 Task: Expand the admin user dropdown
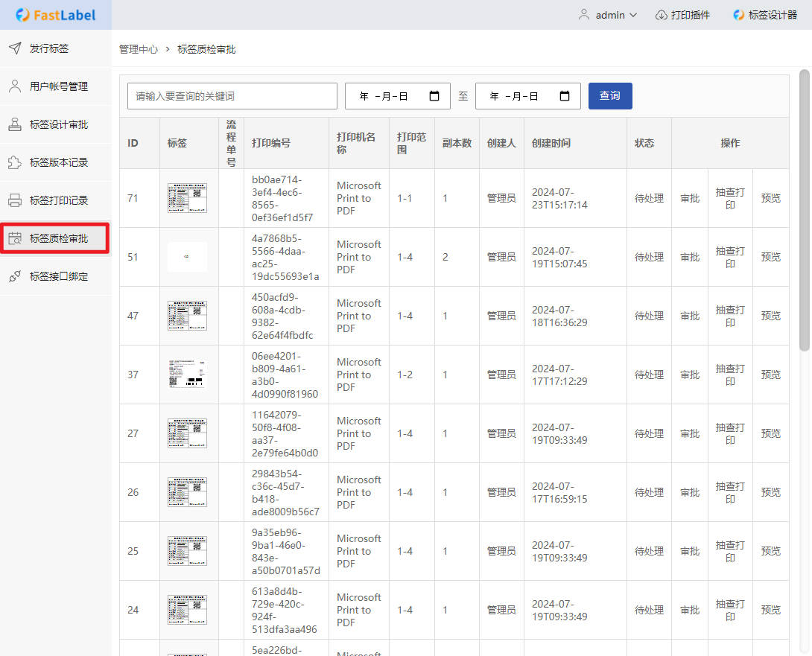click(x=609, y=15)
